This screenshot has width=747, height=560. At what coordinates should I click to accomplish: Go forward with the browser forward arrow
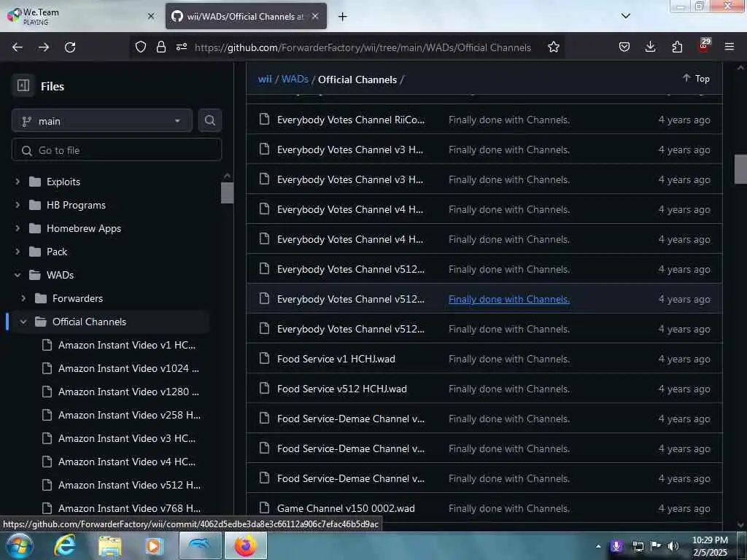[x=44, y=47]
